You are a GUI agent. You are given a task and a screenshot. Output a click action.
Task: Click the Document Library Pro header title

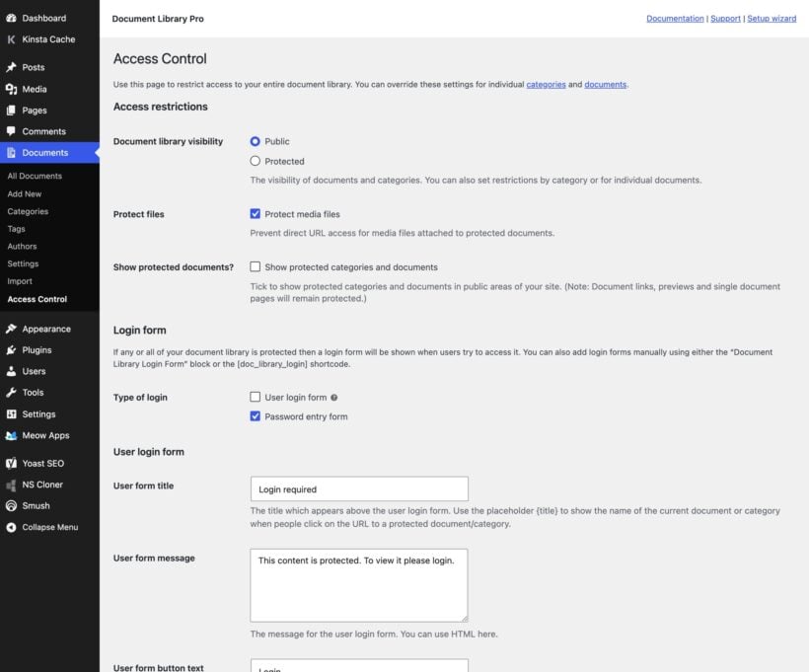pos(158,19)
